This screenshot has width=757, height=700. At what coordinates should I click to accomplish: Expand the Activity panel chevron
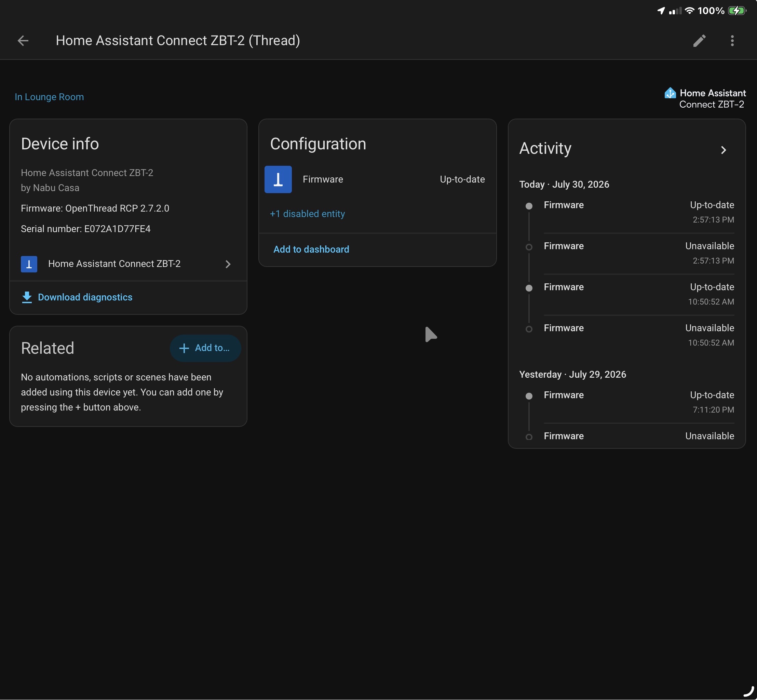[x=723, y=150]
